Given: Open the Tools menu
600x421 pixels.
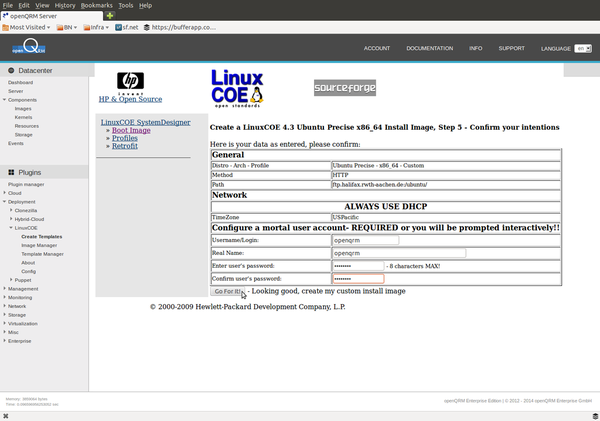Looking at the screenshot, I should click(126, 5).
